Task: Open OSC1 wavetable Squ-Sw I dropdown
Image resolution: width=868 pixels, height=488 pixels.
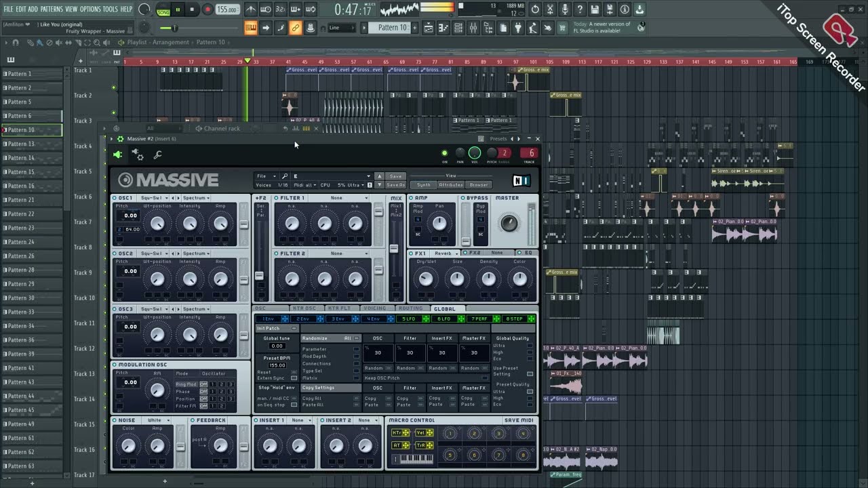Action: [x=154, y=198]
